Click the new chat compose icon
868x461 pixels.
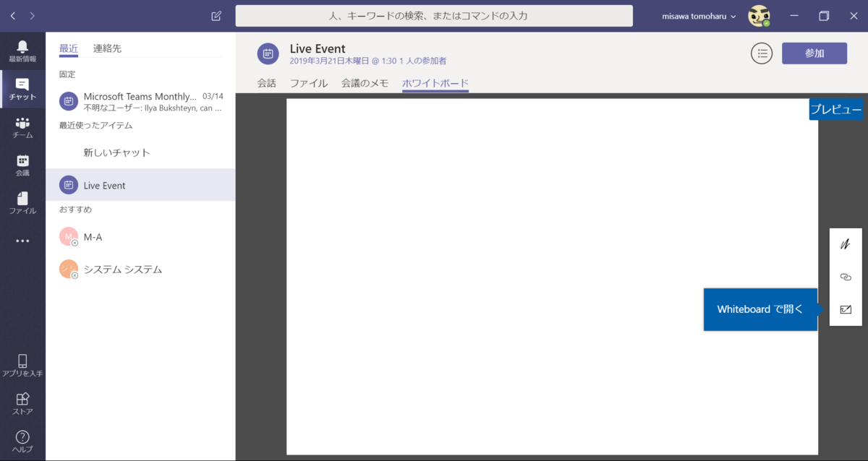(x=216, y=16)
